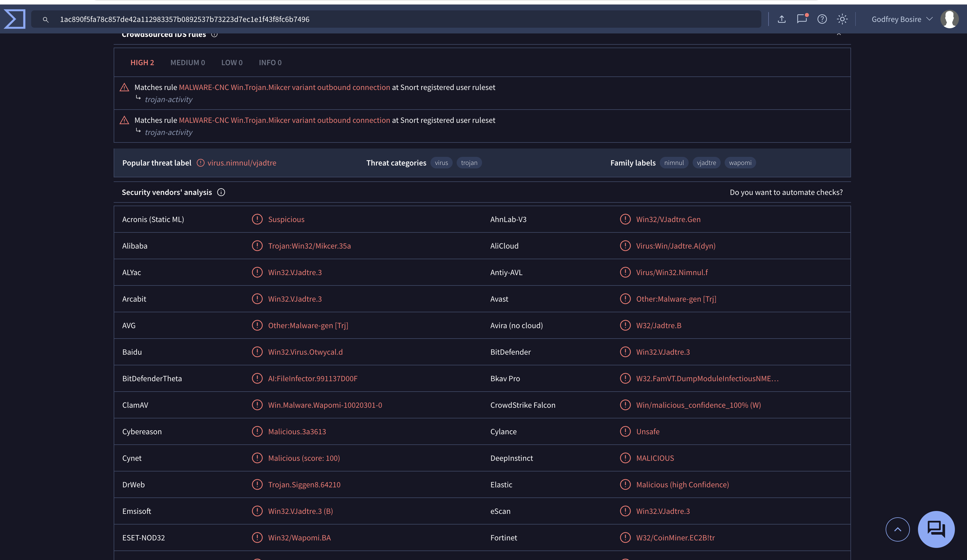Viewport: 967px width, 560px height.
Task: Click the DeepInstinct vendor name
Action: (511, 458)
